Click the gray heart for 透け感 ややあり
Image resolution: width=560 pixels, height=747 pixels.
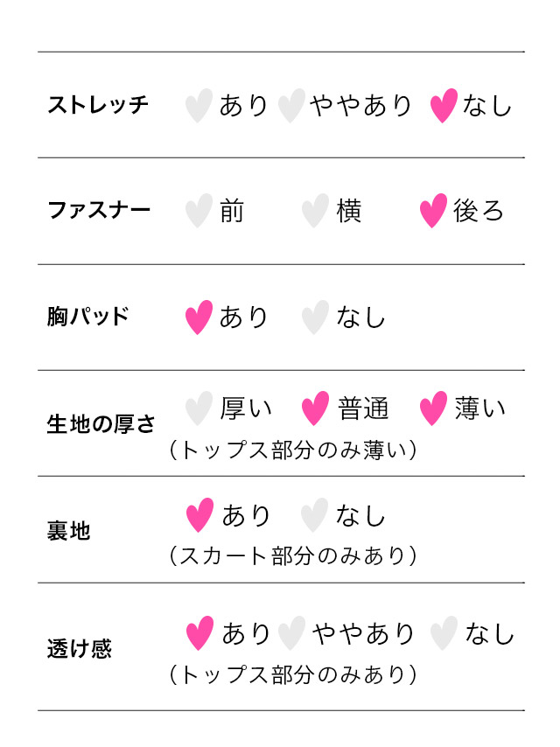291,633
